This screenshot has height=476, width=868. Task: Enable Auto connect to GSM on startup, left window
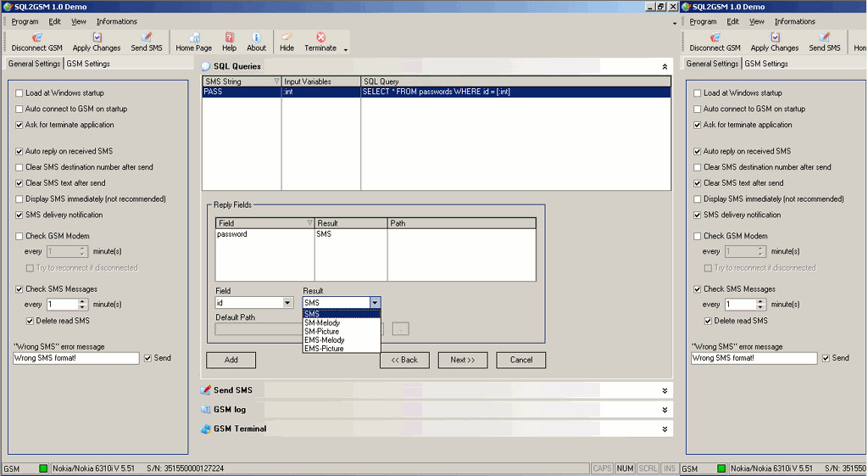coord(19,109)
